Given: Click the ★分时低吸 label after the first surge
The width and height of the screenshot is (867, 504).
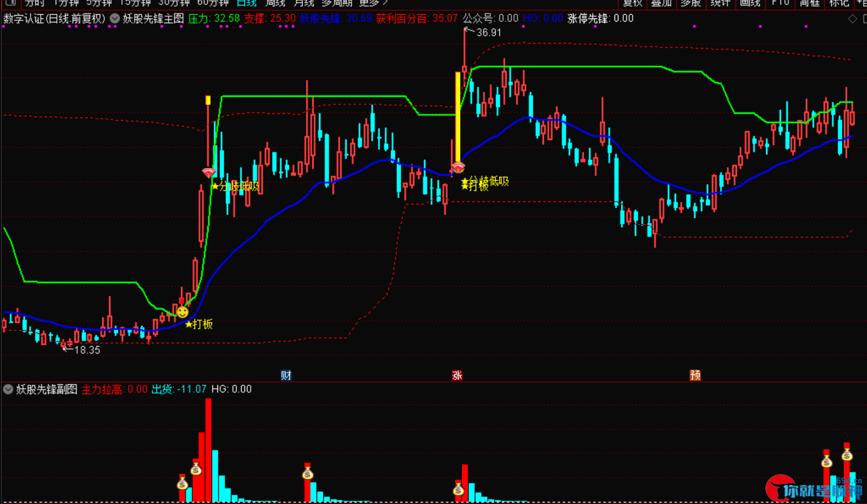Looking at the screenshot, I should point(235,186).
